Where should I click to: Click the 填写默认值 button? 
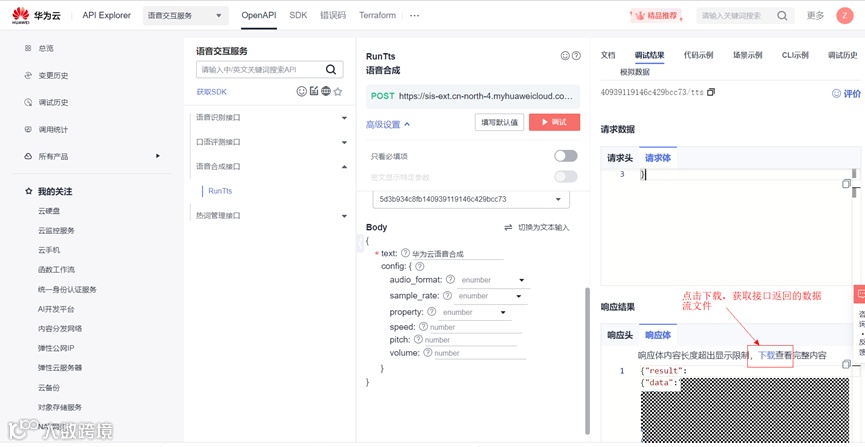click(499, 122)
